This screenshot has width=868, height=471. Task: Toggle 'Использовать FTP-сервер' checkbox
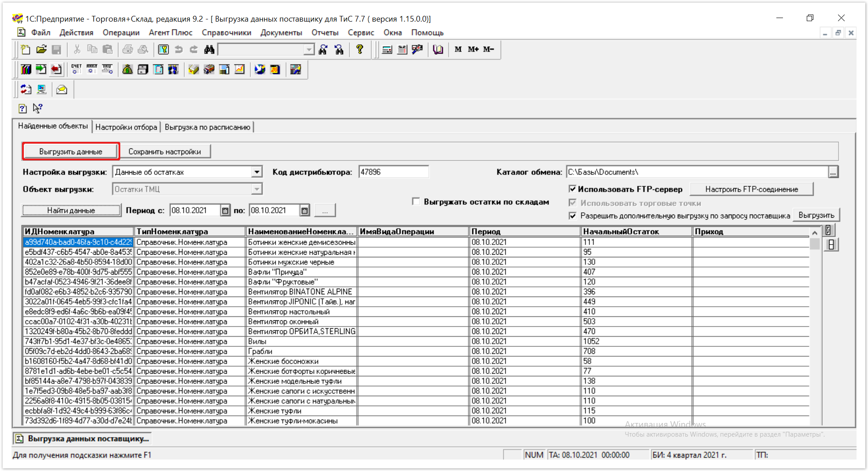pyautogui.click(x=572, y=189)
